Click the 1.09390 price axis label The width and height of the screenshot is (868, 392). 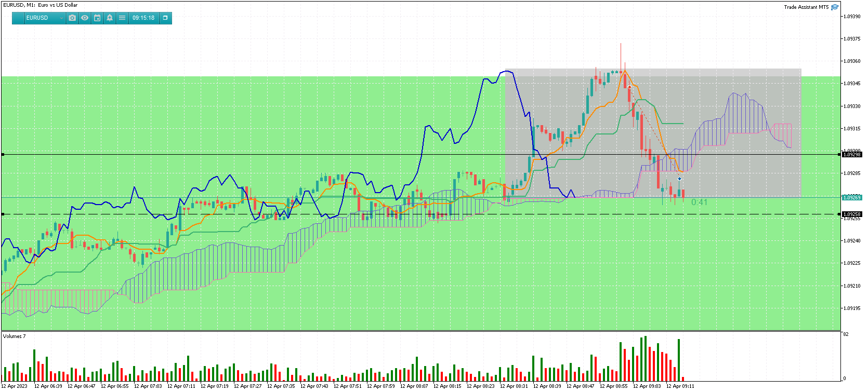(852, 16)
